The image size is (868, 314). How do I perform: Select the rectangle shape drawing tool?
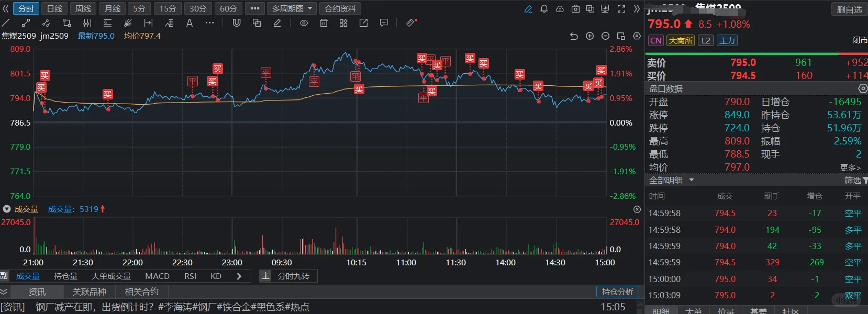66,23
